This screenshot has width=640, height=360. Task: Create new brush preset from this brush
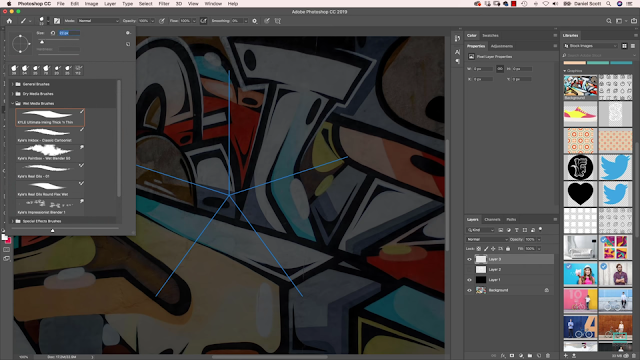point(128,44)
